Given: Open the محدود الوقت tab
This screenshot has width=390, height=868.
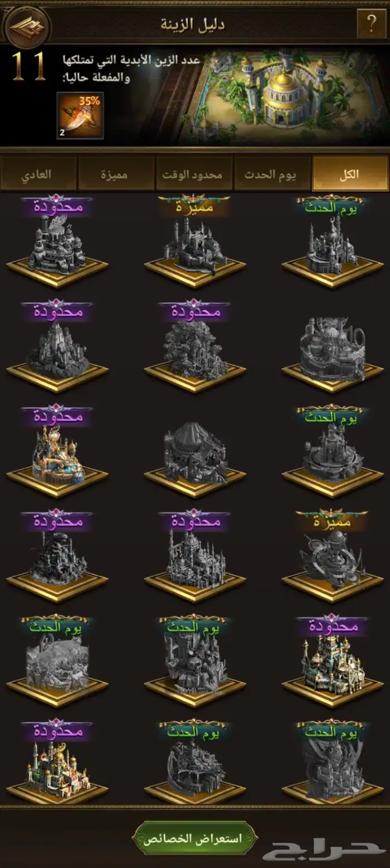Looking at the screenshot, I should coord(194,173).
